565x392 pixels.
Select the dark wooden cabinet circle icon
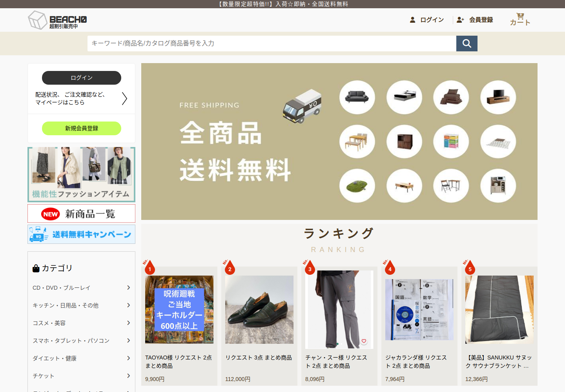404,142
